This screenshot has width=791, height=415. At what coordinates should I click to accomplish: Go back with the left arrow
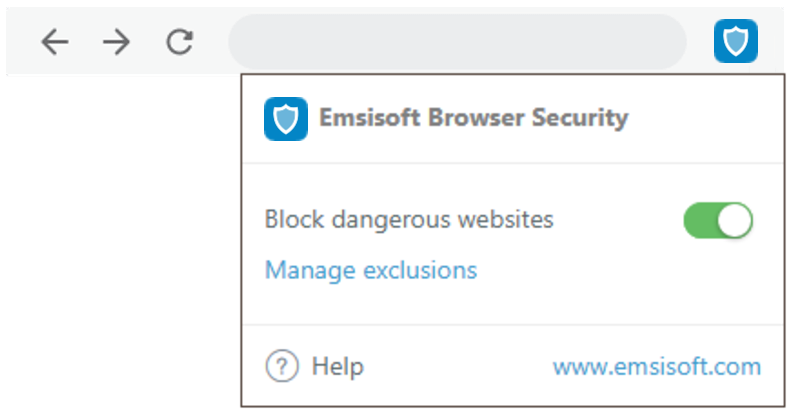55,42
